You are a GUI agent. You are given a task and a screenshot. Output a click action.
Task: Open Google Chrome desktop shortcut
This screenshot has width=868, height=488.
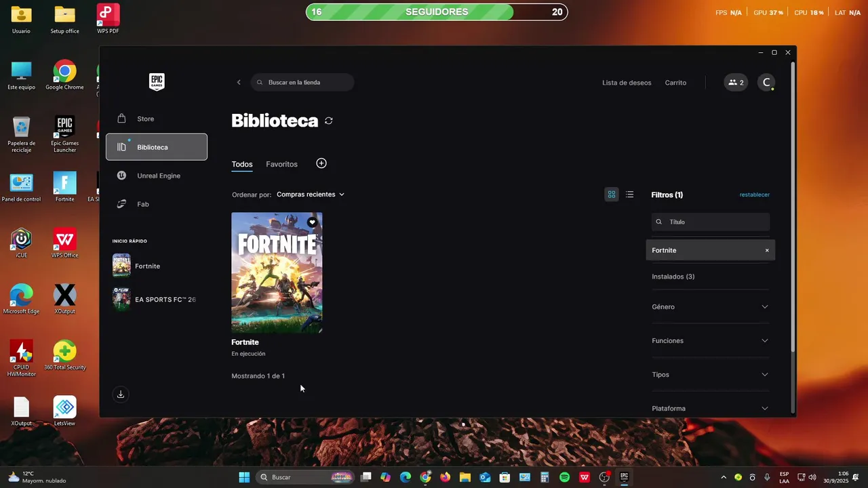[64, 75]
